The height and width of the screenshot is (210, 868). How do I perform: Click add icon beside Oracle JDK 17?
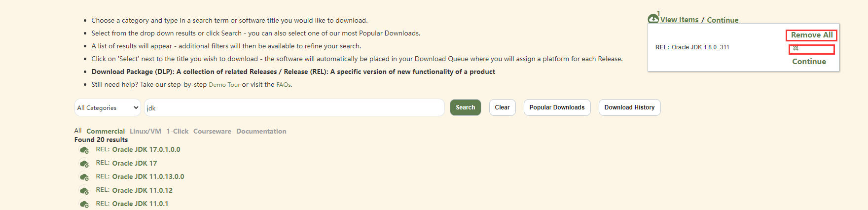click(x=84, y=164)
